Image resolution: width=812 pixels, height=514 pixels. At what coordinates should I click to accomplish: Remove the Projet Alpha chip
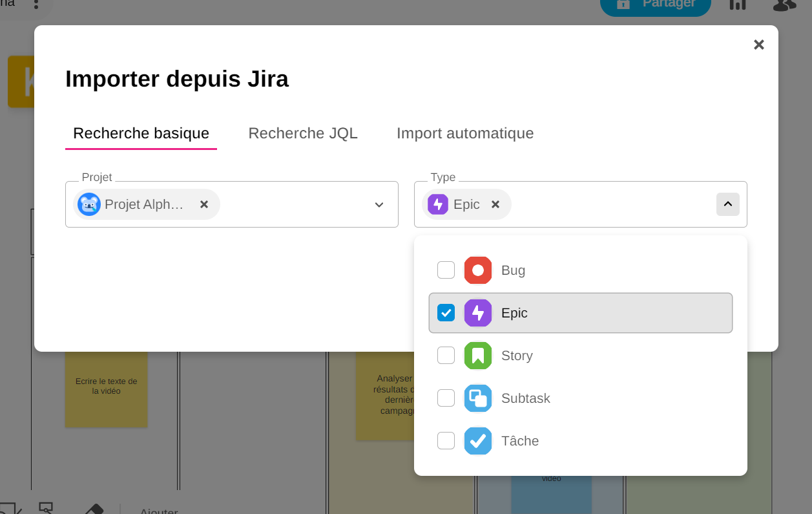pos(204,204)
